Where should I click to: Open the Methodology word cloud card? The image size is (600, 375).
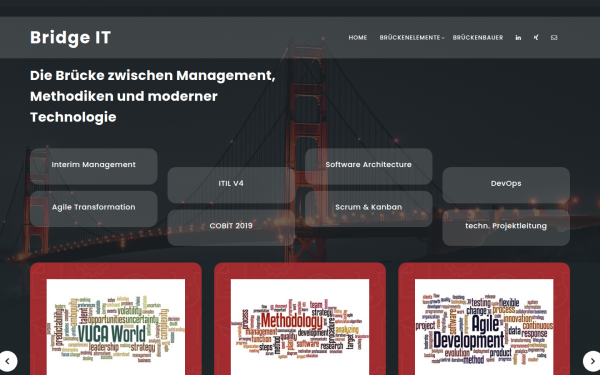pos(300,319)
